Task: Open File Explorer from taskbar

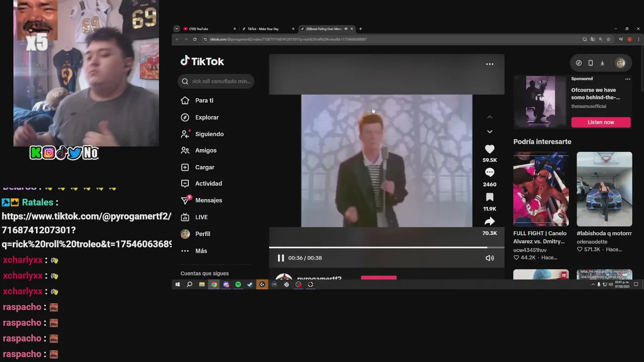Action: [x=202, y=285]
